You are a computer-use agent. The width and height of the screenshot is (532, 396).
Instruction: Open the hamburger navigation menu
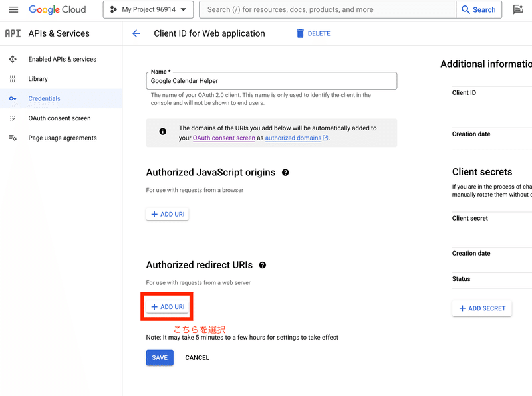click(13, 10)
